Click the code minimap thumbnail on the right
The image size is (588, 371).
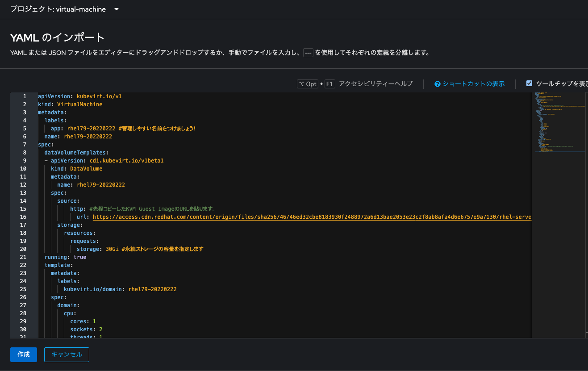tap(560, 122)
